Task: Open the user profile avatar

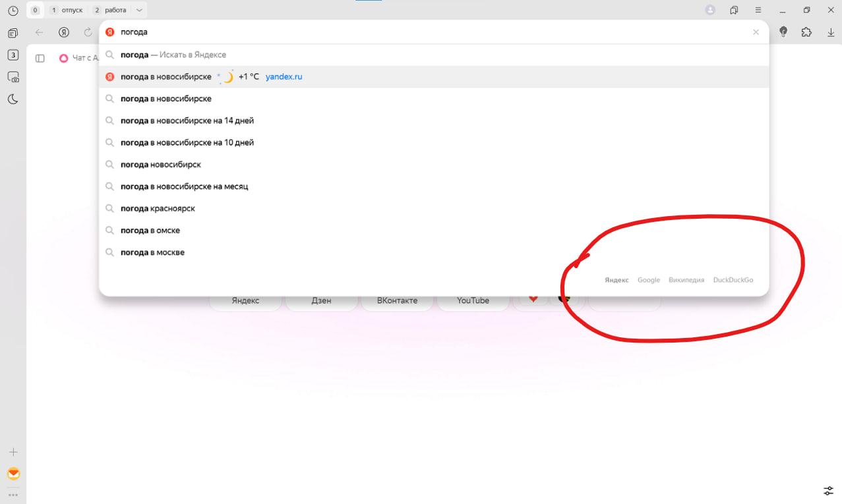Action: [x=710, y=10]
